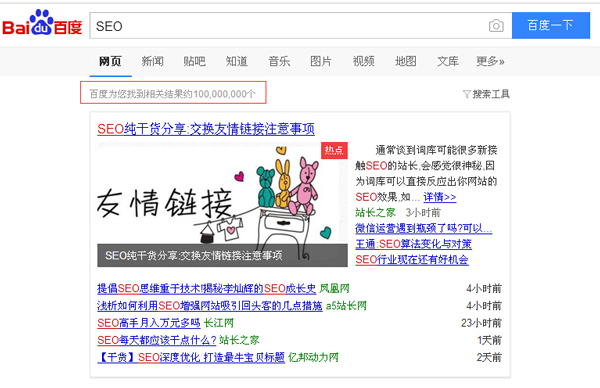The height and width of the screenshot is (388, 600).
Task: Click the SEO search input field
Action: 301,26
